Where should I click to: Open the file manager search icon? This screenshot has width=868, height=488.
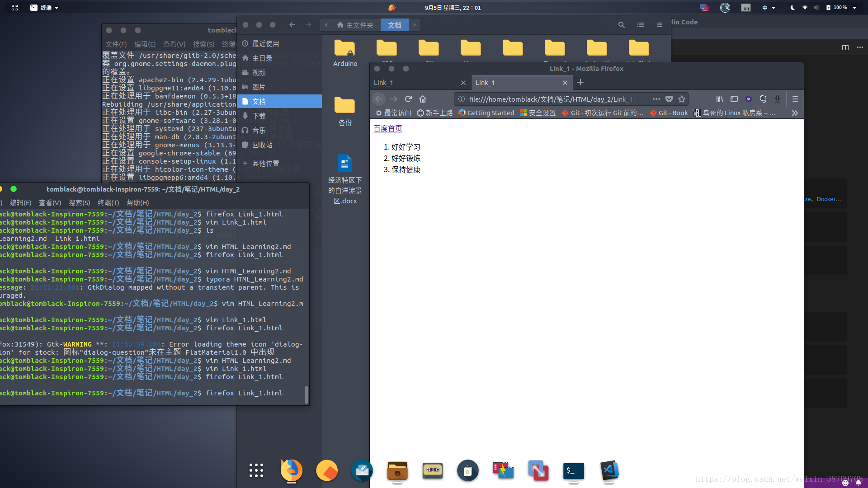tap(622, 25)
